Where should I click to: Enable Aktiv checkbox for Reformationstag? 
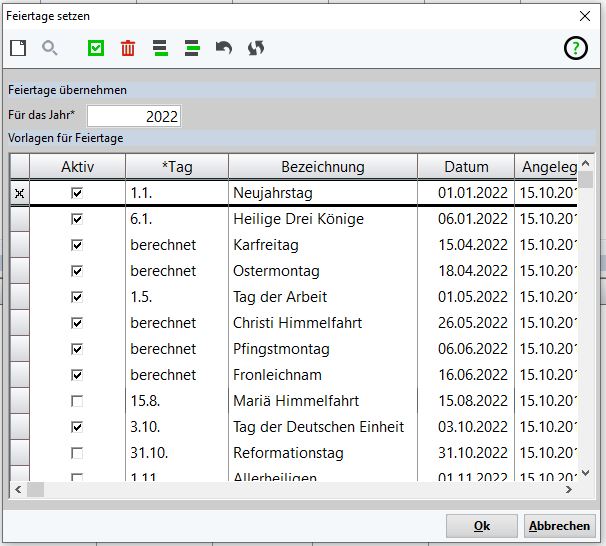click(x=77, y=453)
